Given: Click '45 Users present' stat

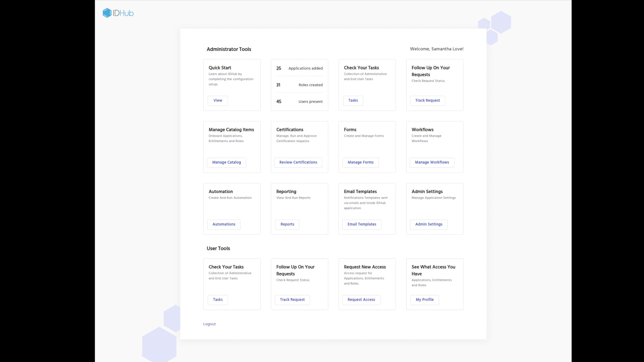Looking at the screenshot, I should point(300,102).
